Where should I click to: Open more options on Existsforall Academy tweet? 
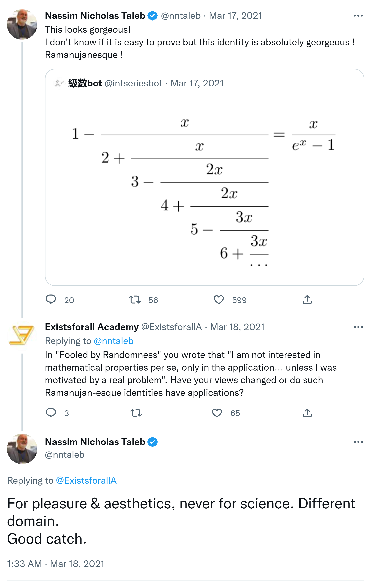(358, 327)
